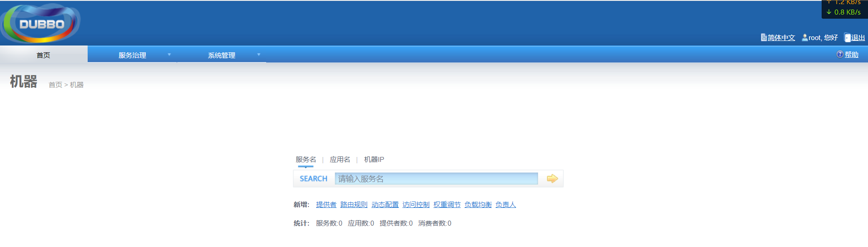The width and height of the screenshot is (868, 247).
Task: Click the 退出 logout link
Action: coord(858,38)
